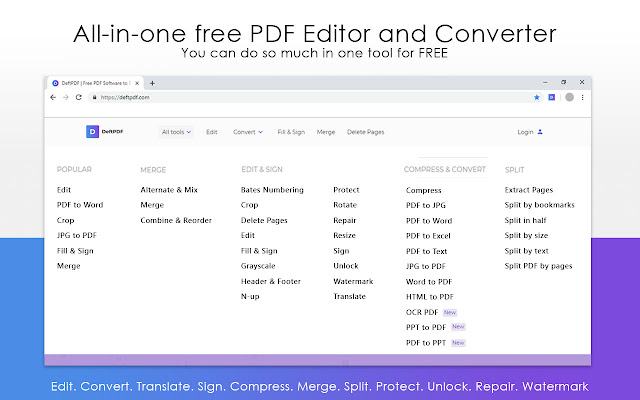Click the DeftPDF logo icon

92,131
